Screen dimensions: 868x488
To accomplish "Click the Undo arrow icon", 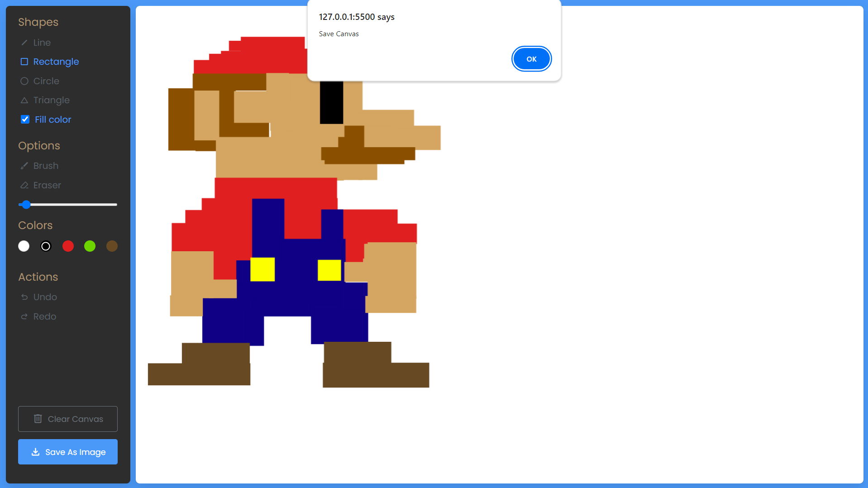I will (x=24, y=297).
